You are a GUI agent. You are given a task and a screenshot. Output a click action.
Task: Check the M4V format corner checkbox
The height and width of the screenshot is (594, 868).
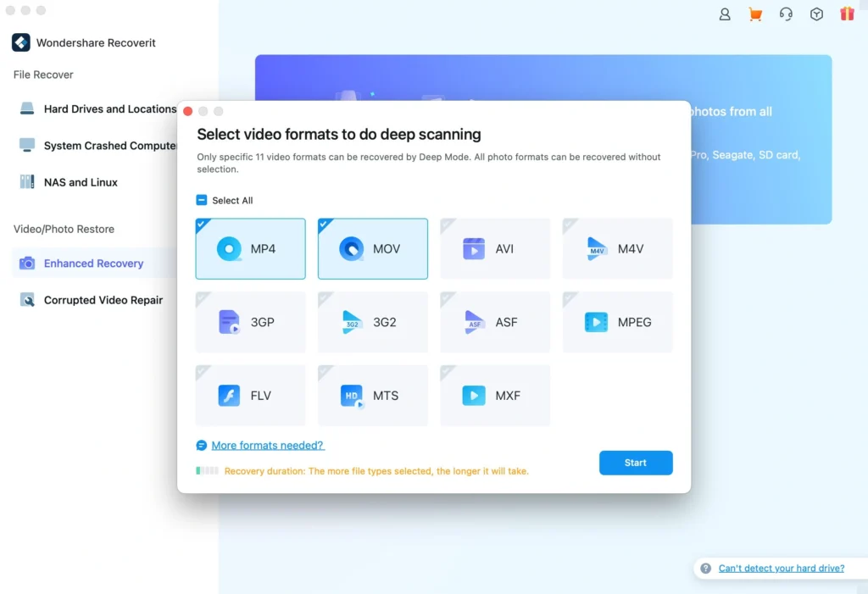[x=569, y=225]
